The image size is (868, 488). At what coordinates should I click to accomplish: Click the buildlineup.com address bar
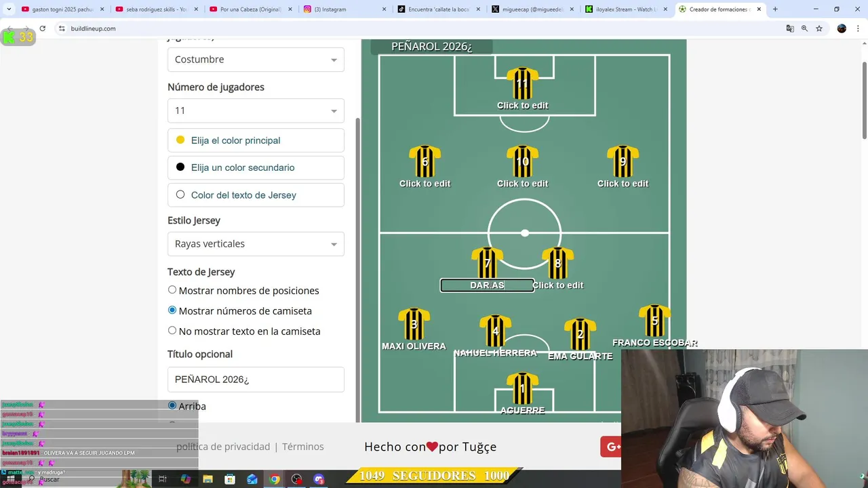tap(420, 28)
